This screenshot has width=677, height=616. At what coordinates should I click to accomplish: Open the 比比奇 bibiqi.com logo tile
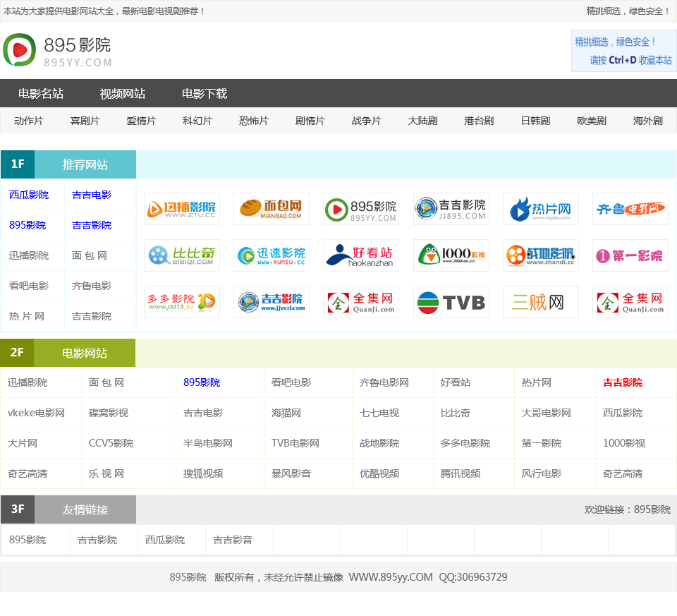182,255
